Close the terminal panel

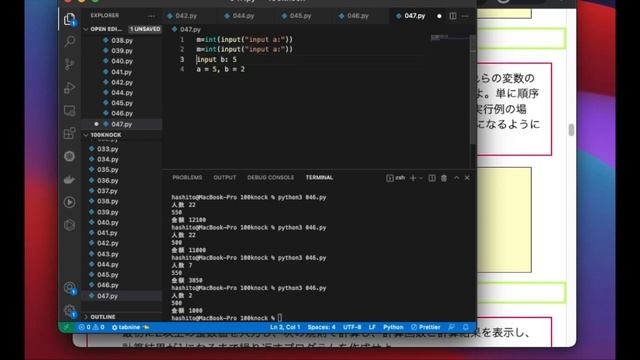click(467, 178)
